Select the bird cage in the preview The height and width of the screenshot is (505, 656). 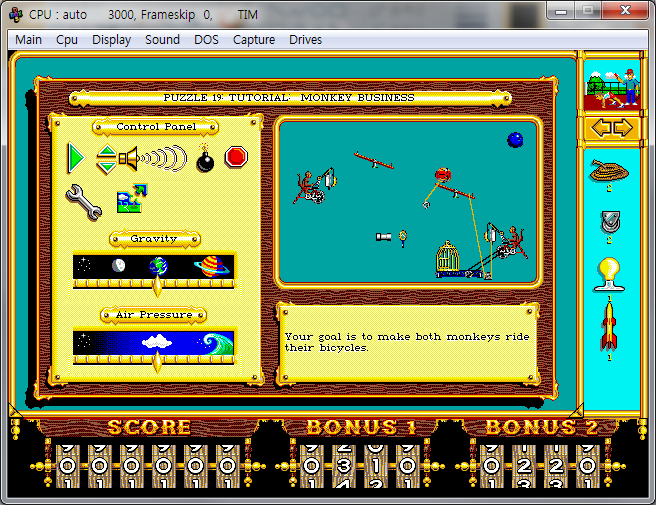point(447,257)
